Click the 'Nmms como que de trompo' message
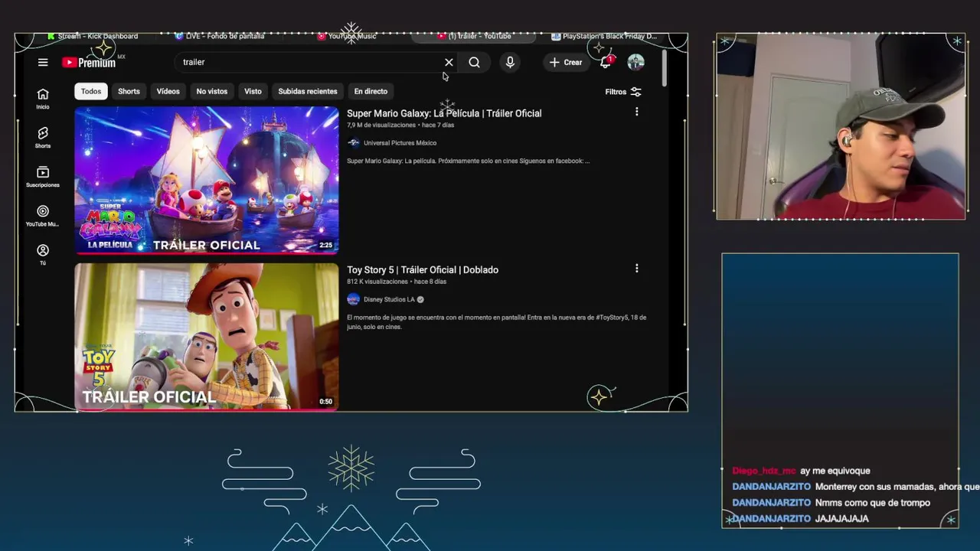 (873, 503)
